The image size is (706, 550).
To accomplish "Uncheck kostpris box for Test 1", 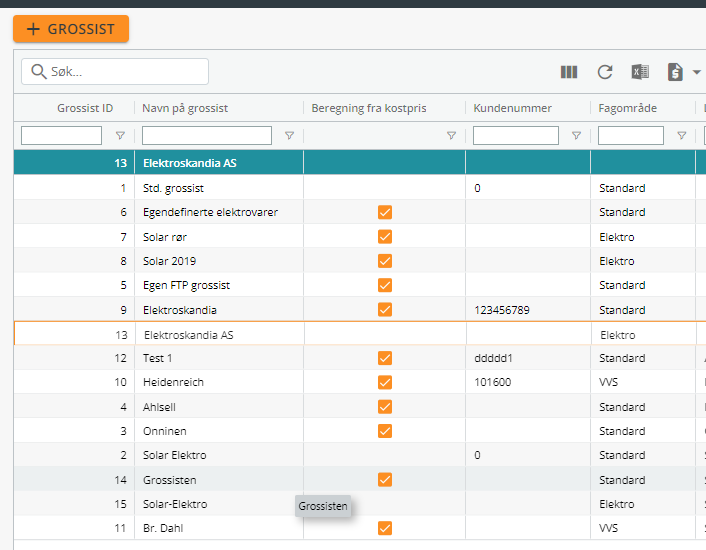I will click(385, 358).
